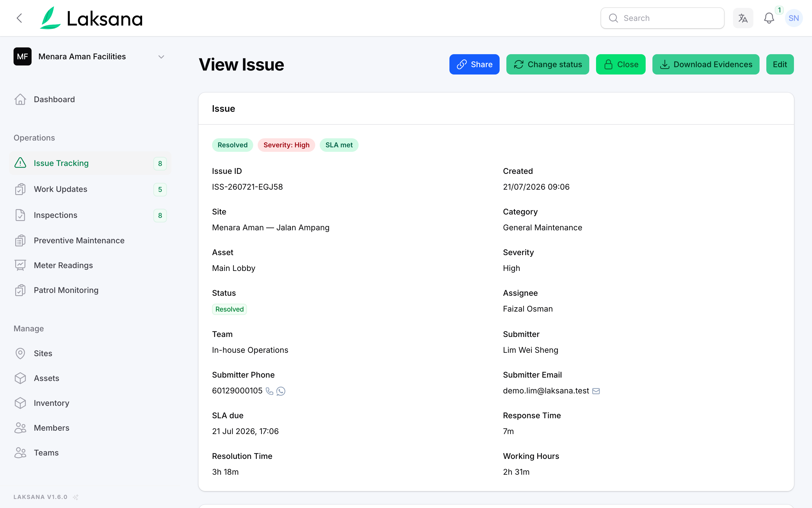Click the Meter Readings chart icon
Viewport: 812px width, 508px height.
pos(20,265)
